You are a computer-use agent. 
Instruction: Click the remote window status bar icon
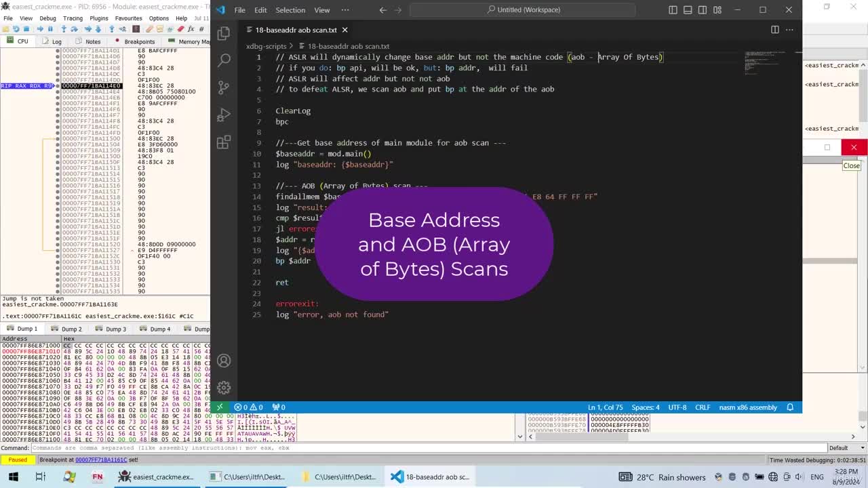click(219, 407)
